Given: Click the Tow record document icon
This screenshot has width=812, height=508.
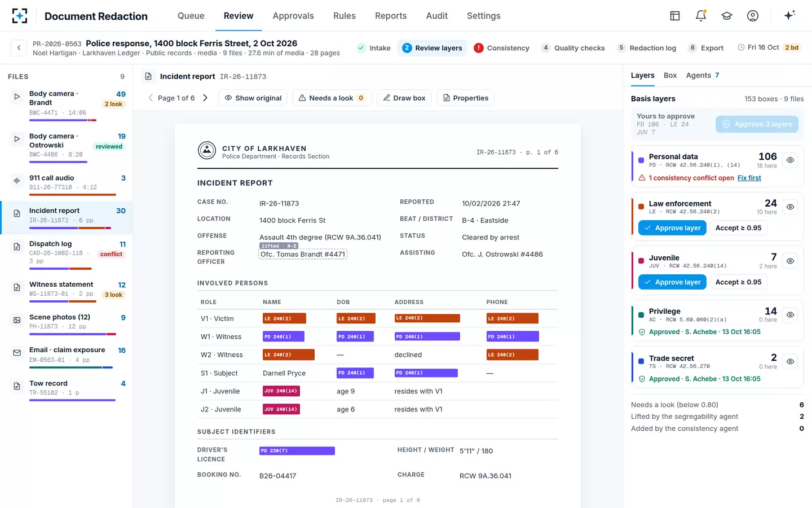Looking at the screenshot, I should click(x=17, y=386).
